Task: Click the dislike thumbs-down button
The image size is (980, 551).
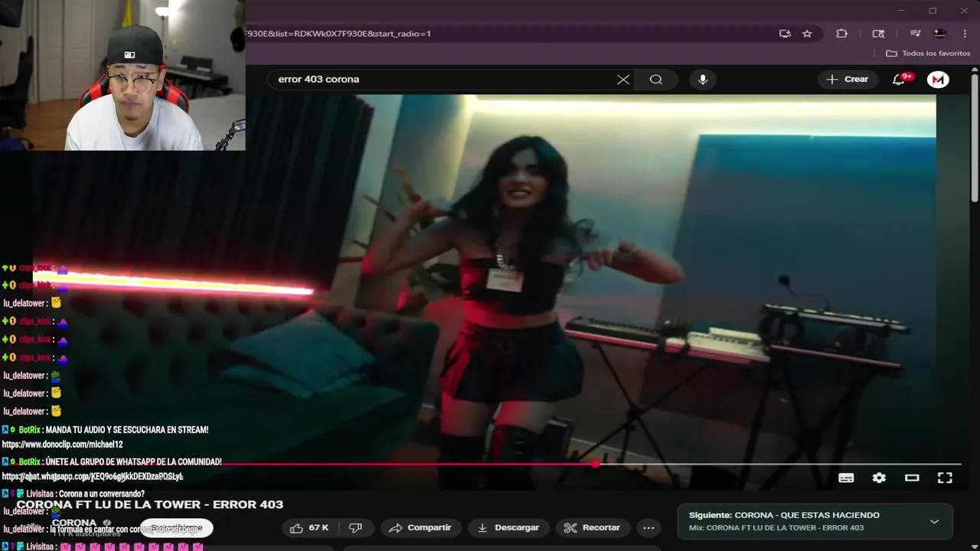Action: tap(355, 528)
